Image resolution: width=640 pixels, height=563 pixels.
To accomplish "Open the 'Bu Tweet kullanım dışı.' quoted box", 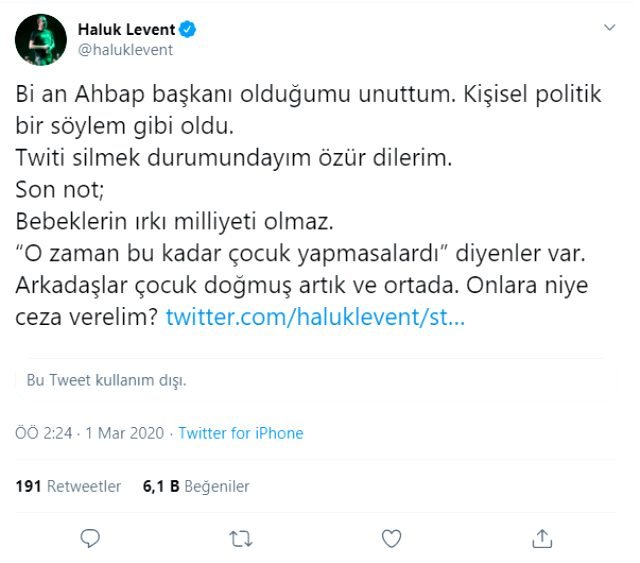I will [320, 380].
